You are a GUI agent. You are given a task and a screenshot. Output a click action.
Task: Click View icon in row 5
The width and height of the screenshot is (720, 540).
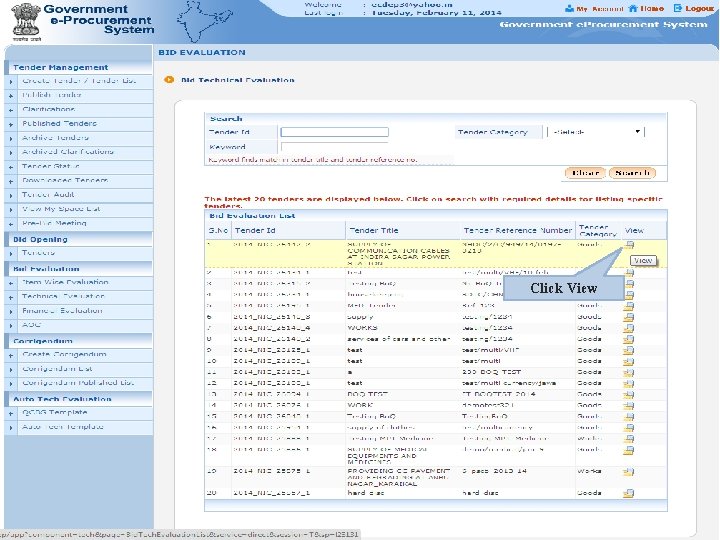(x=629, y=306)
